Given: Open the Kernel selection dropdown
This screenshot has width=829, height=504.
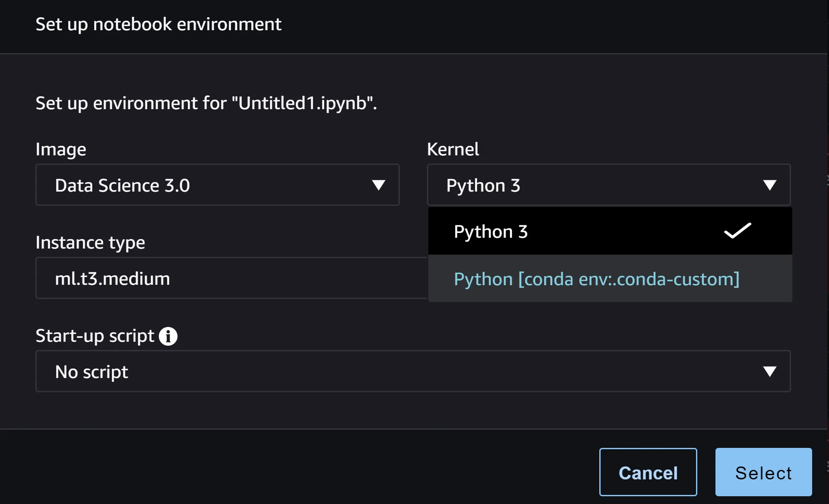Looking at the screenshot, I should [608, 185].
